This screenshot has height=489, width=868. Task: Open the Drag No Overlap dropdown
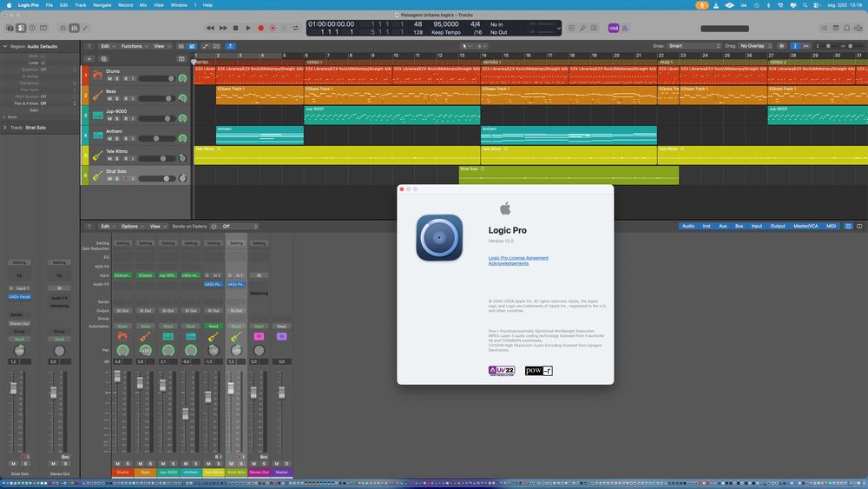click(x=755, y=46)
